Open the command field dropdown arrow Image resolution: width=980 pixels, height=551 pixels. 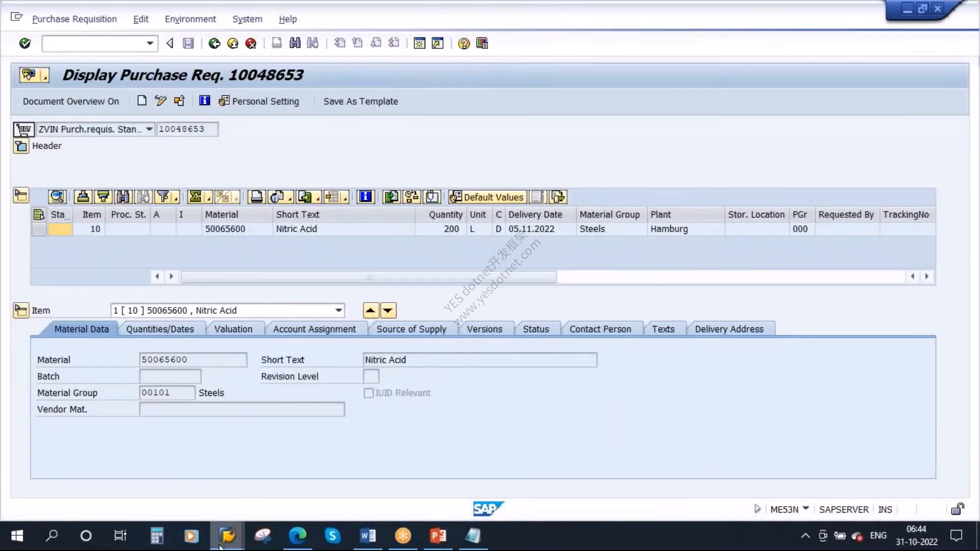(150, 43)
